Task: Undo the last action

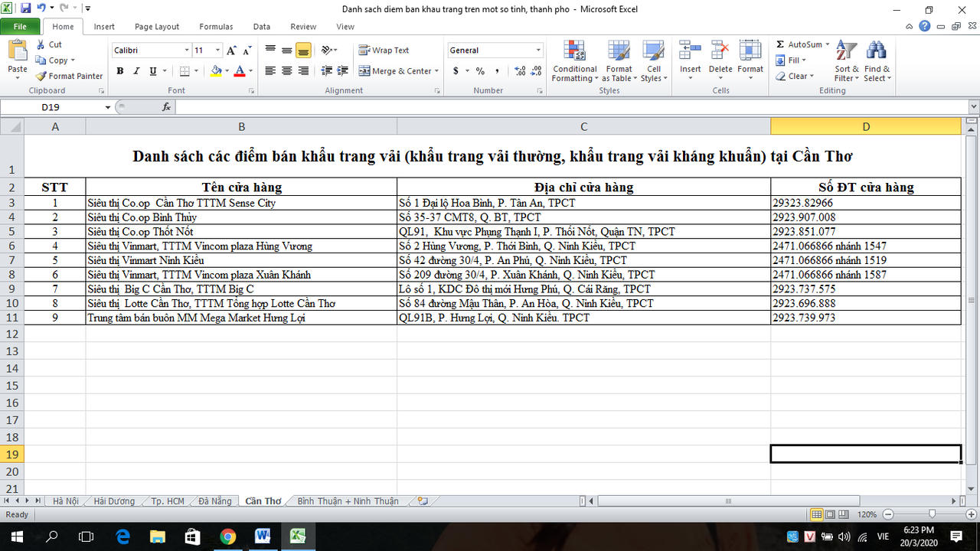Action: pos(41,8)
